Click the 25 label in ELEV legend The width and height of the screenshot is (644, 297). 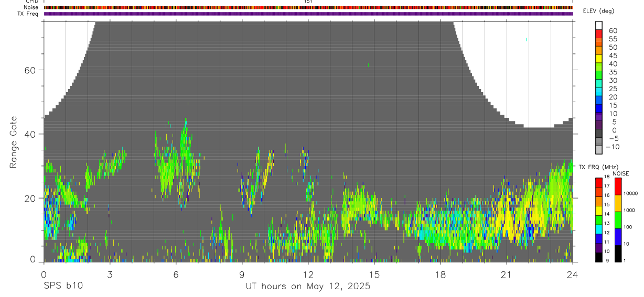613,89
